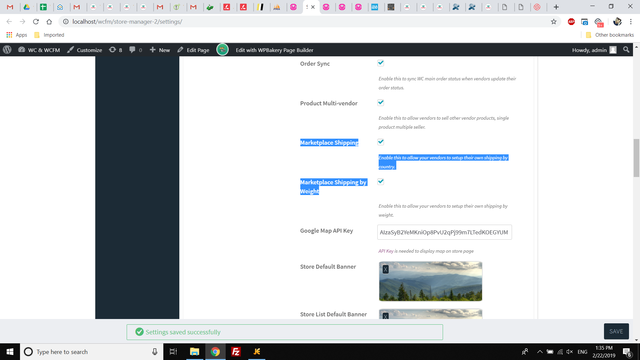Open the New content menu

coord(160,50)
